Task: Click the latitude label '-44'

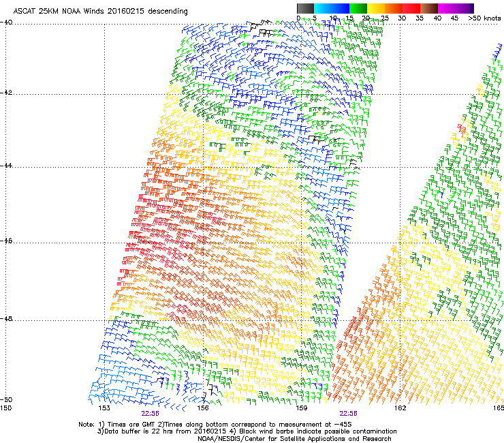Action: click(x=6, y=166)
